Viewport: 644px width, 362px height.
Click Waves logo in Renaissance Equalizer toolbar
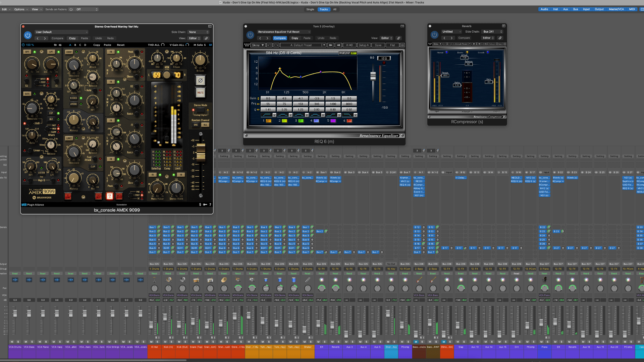(247, 45)
